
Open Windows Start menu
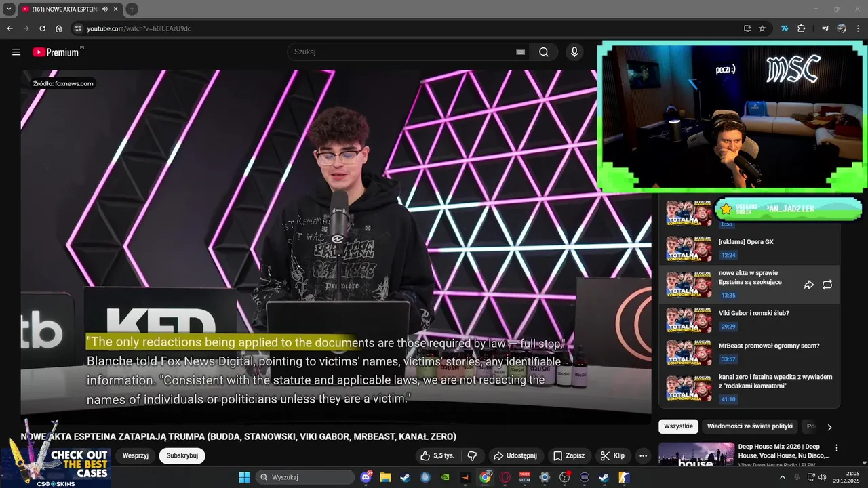tap(244, 477)
